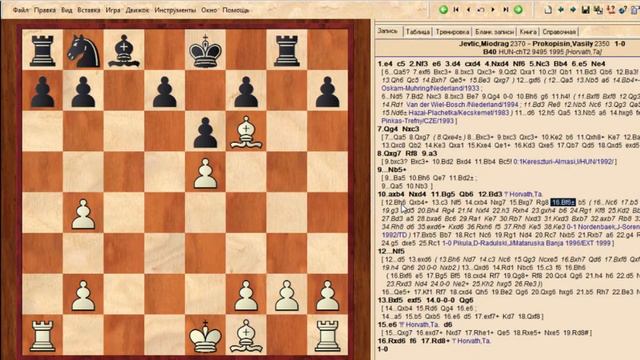Select the white rook on h1
This screenshot has width=640, height=360.
(x=328, y=336)
